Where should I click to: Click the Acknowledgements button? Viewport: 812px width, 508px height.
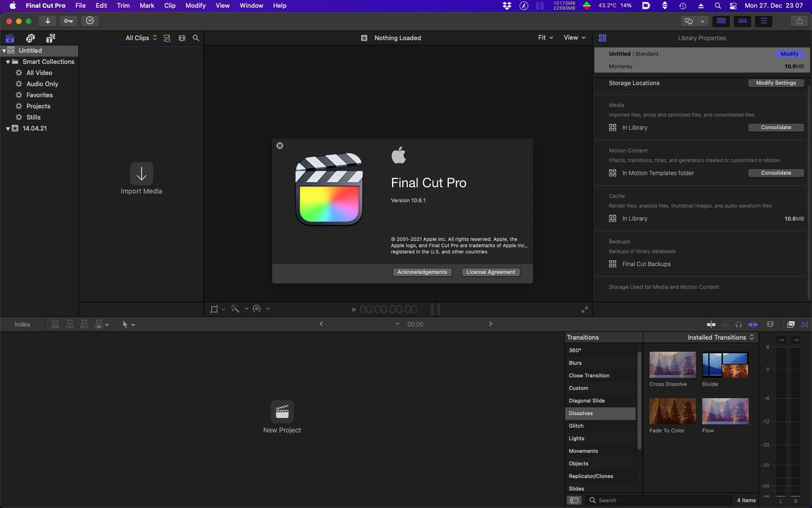point(422,272)
